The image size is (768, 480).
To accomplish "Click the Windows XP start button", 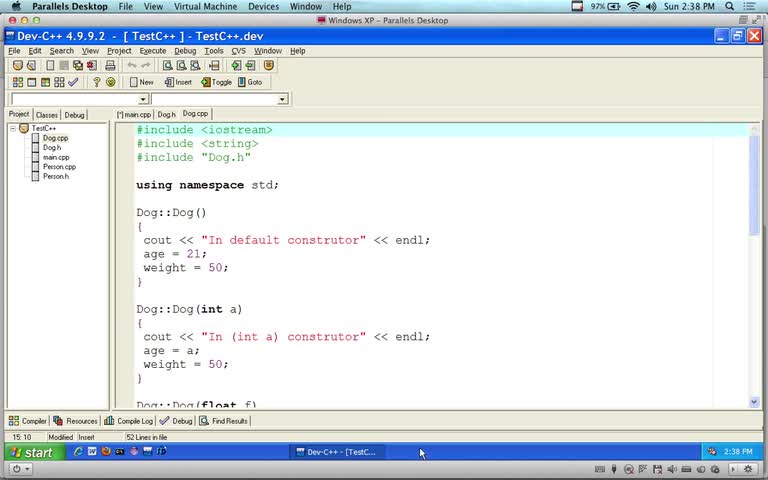I will 33,452.
